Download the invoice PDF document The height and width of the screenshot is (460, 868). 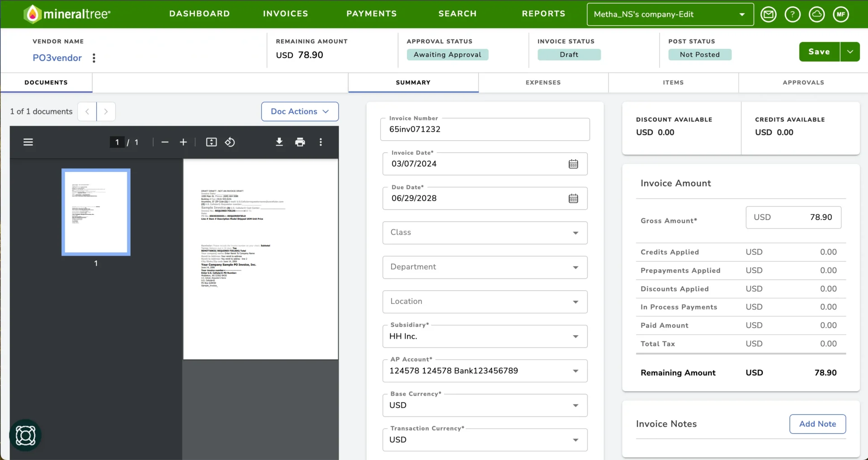(279, 142)
